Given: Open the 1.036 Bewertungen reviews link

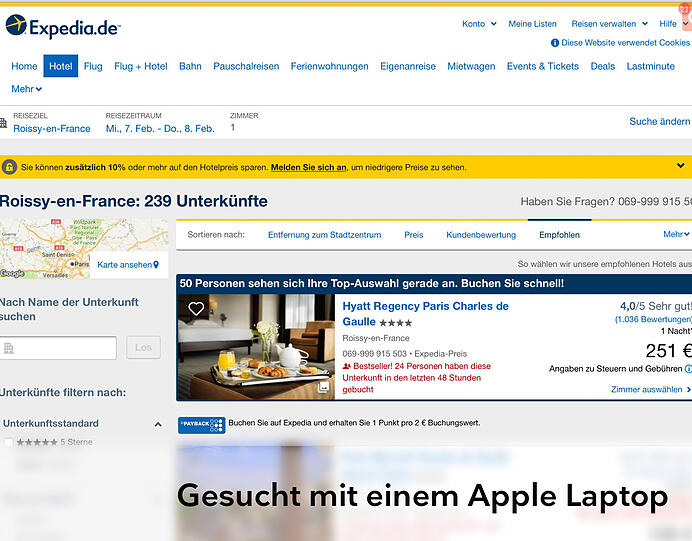Looking at the screenshot, I should [x=653, y=319].
